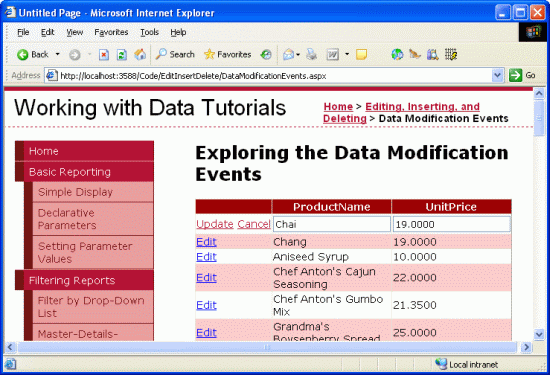Select Home in the sidebar menu
The height and width of the screenshot is (375, 550).
coord(85,151)
